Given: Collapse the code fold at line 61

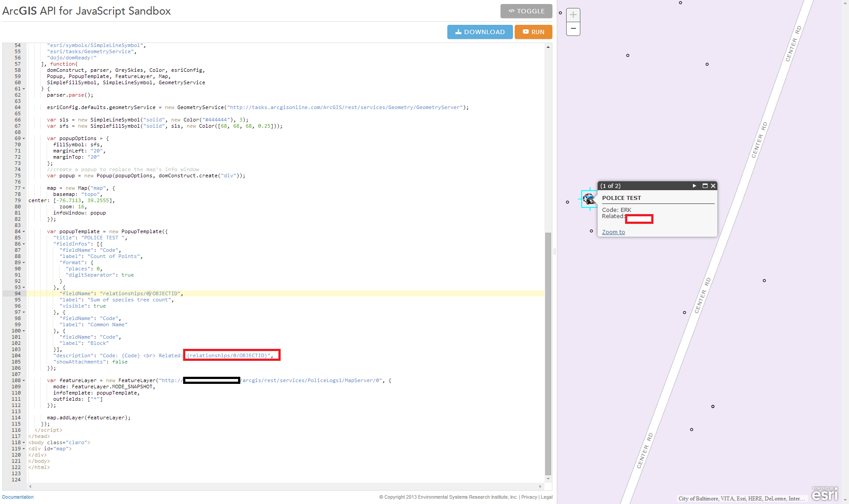Looking at the screenshot, I should click(24, 89).
